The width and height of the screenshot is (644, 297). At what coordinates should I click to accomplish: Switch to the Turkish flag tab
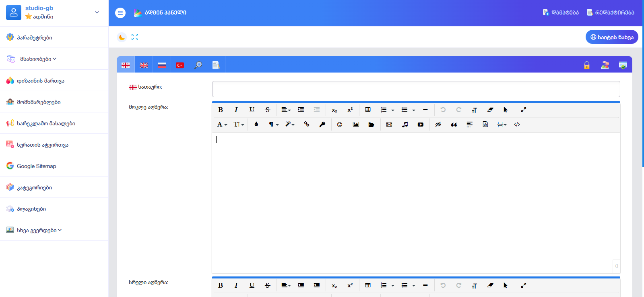(180, 65)
